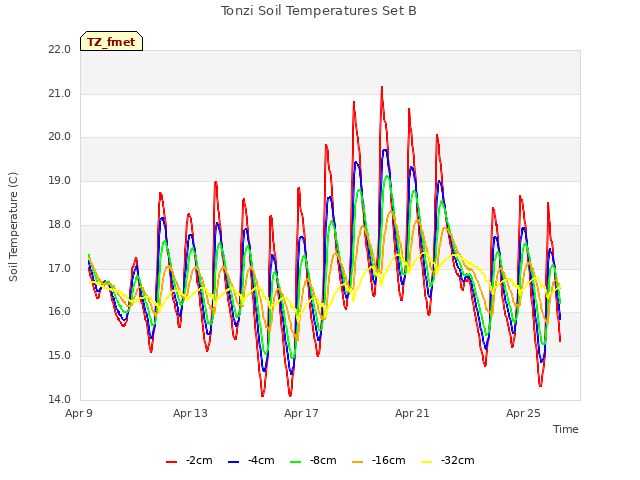Click the Apr 17 x-axis label

[x=301, y=413]
